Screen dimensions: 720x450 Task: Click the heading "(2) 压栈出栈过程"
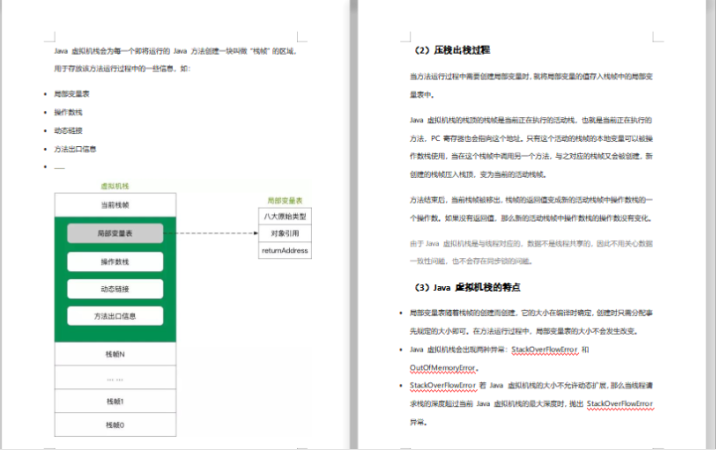click(x=452, y=50)
